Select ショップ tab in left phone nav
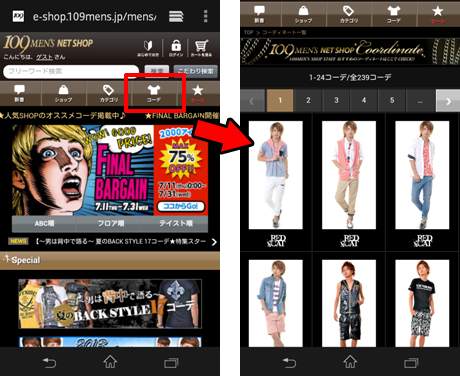The width and height of the screenshot is (460, 376). pos(63,93)
